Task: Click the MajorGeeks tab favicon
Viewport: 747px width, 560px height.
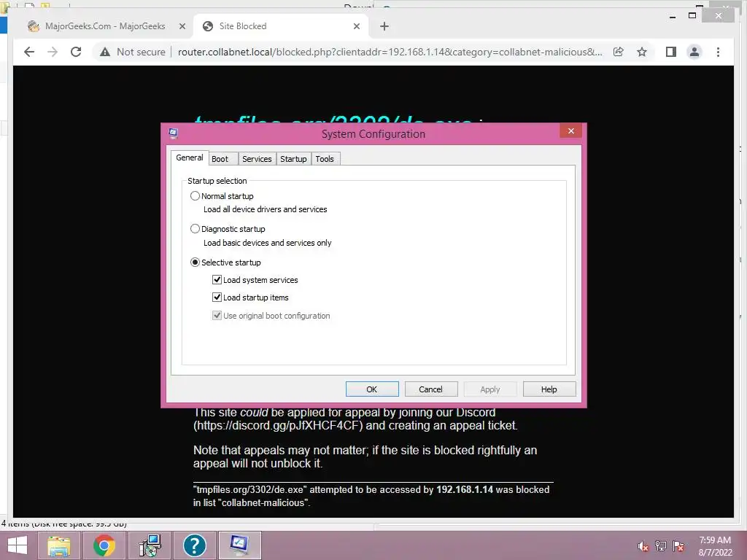Action: pyautogui.click(x=34, y=26)
